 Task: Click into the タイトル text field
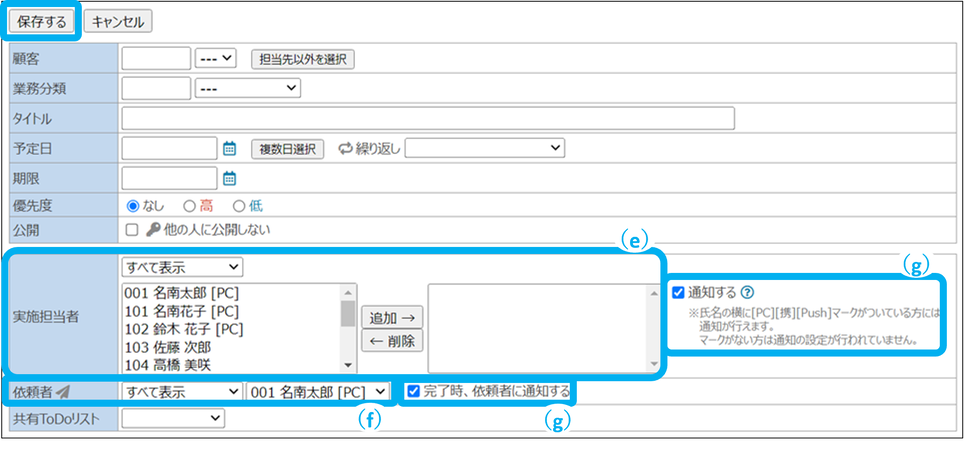(x=428, y=119)
